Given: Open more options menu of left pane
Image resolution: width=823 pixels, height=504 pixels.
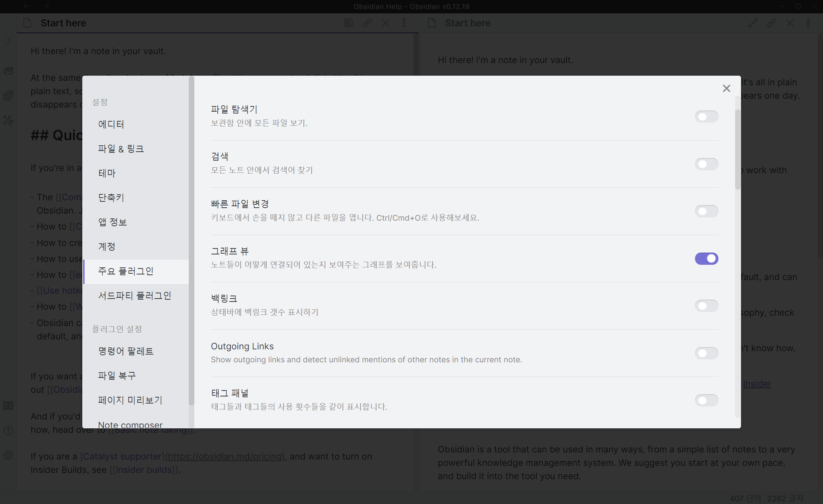Looking at the screenshot, I should point(404,23).
